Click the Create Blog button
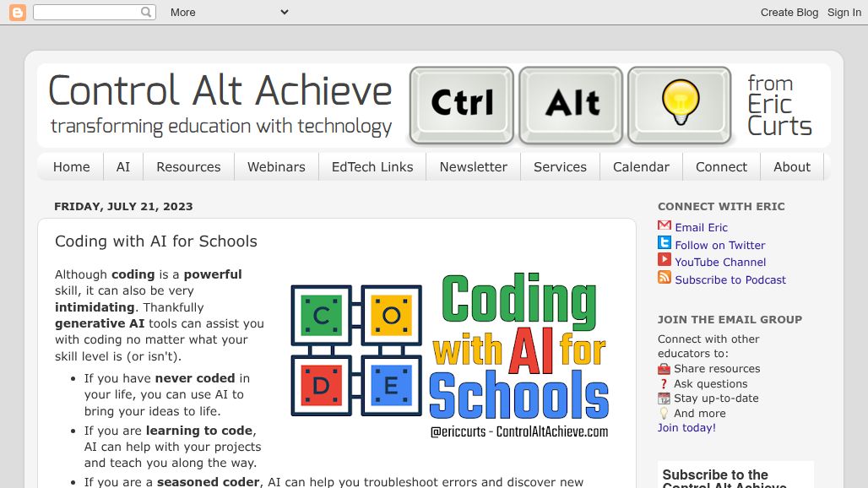 pos(789,12)
